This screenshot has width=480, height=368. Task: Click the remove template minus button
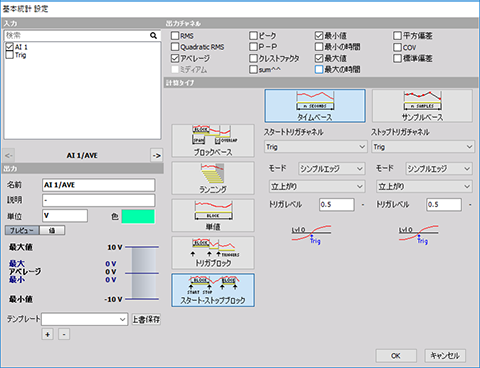[x=64, y=334]
